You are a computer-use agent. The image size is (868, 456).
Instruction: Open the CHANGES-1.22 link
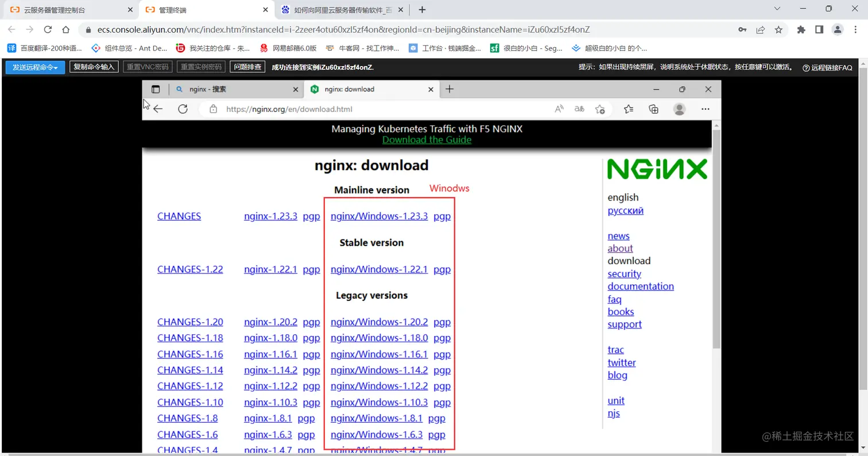coord(190,269)
